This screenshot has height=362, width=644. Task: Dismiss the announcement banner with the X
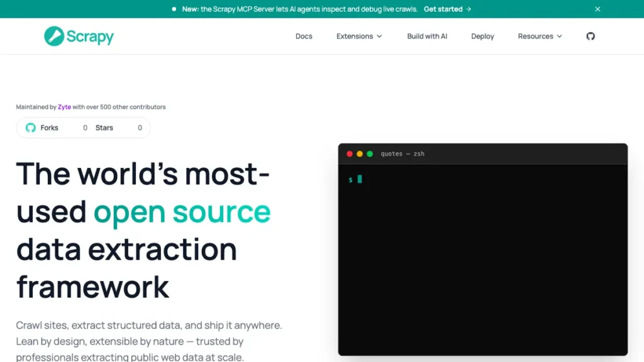click(x=597, y=9)
